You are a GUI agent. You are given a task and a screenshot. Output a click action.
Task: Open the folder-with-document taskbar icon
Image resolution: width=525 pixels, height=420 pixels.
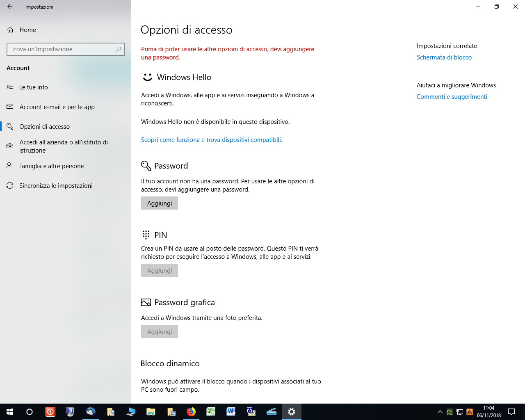pos(111,412)
